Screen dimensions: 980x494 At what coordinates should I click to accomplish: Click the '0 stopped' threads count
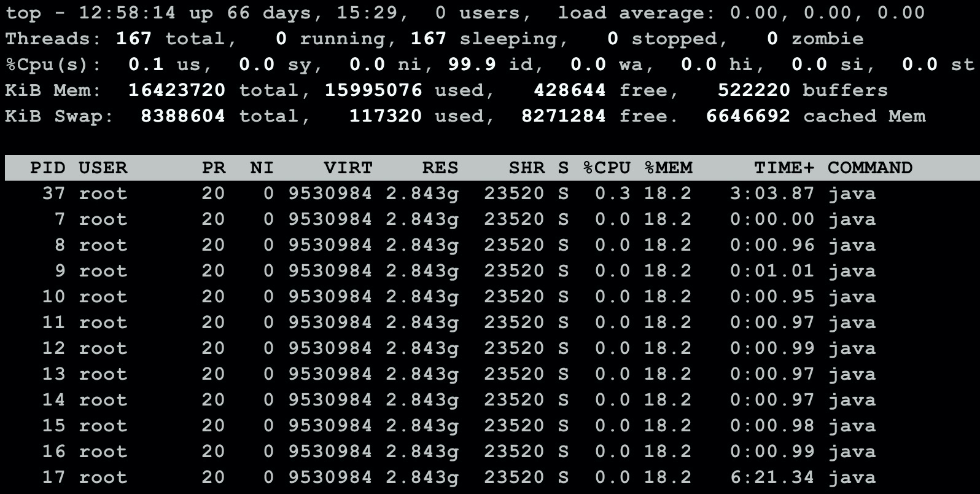(662, 39)
